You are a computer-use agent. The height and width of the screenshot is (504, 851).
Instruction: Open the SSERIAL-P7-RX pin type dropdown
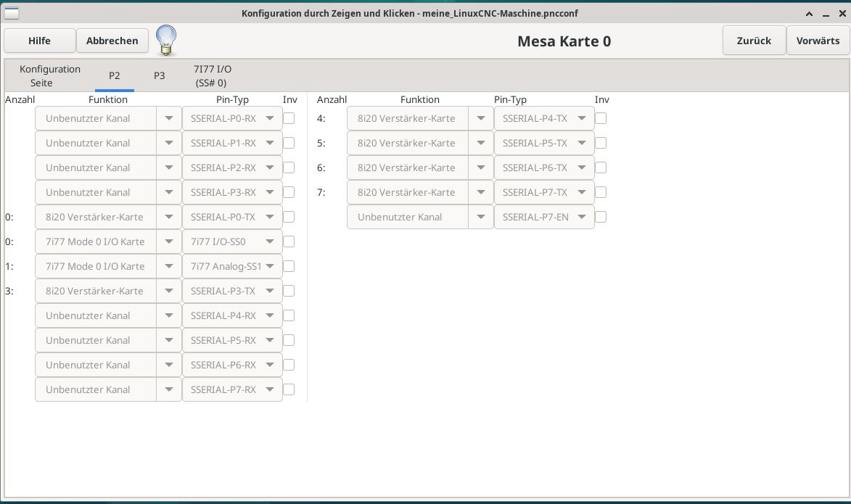coord(232,389)
